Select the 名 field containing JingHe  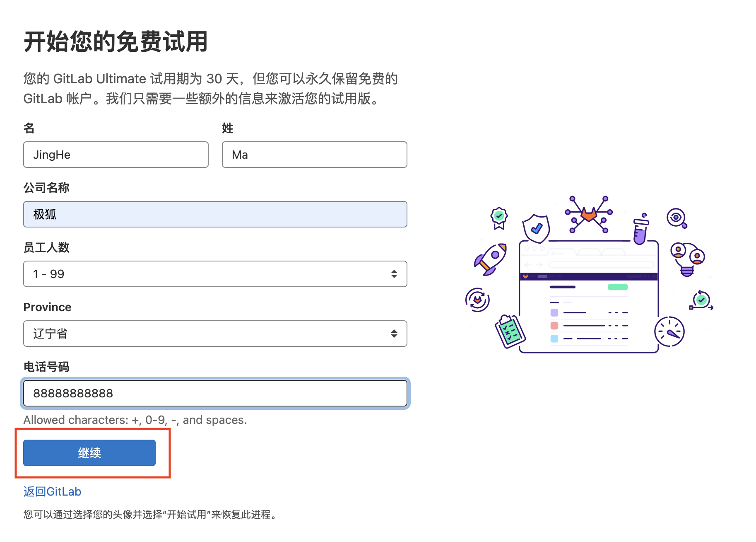click(116, 155)
